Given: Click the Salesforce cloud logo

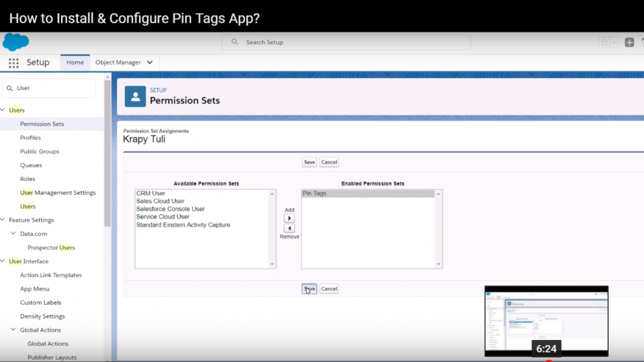Looking at the screenshot, I should pos(16,42).
